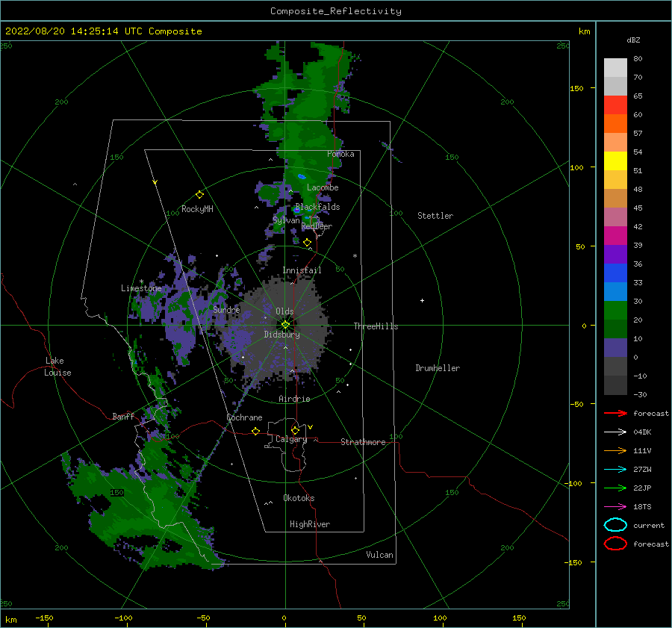Click the Stettler label
This screenshot has height=628, width=672.
pyautogui.click(x=435, y=216)
